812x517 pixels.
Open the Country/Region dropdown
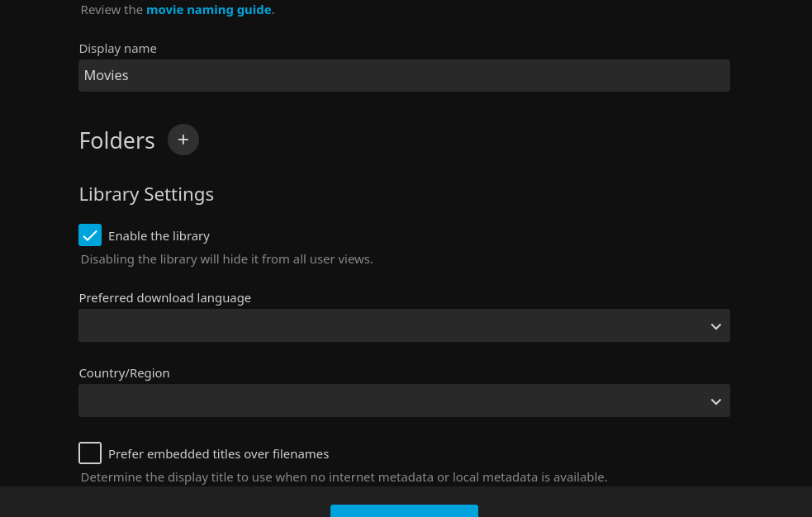pyautogui.click(x=404, y=401)
